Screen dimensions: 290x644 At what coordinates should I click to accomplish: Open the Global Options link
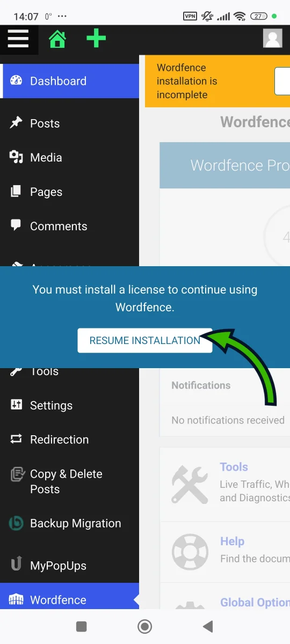pyautogui.click(x=255, y=602)
